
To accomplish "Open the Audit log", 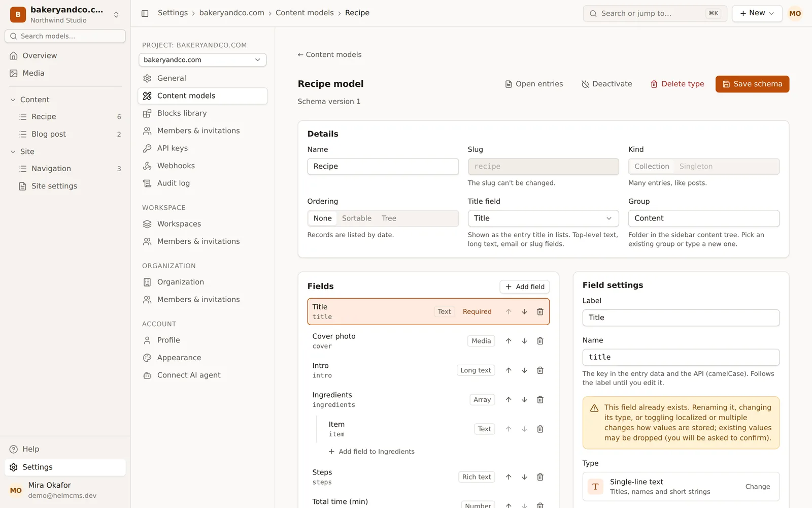I will 202,183.
